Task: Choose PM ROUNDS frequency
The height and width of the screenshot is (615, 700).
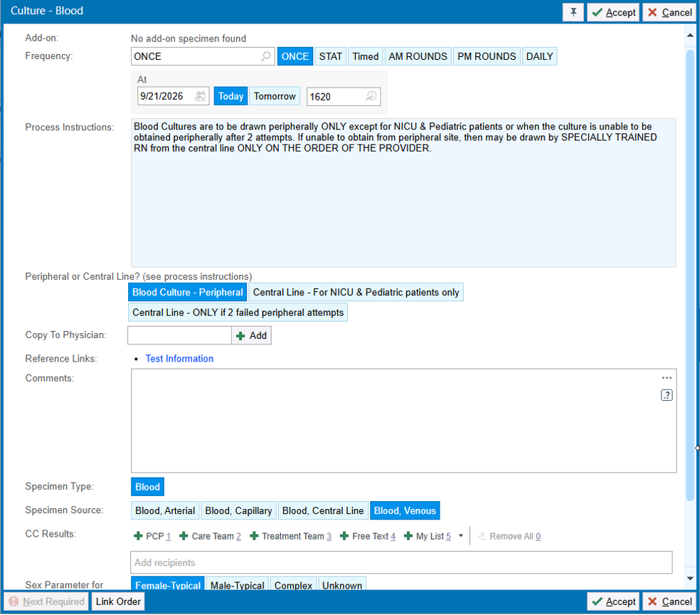Action: [x=487, y=56]
